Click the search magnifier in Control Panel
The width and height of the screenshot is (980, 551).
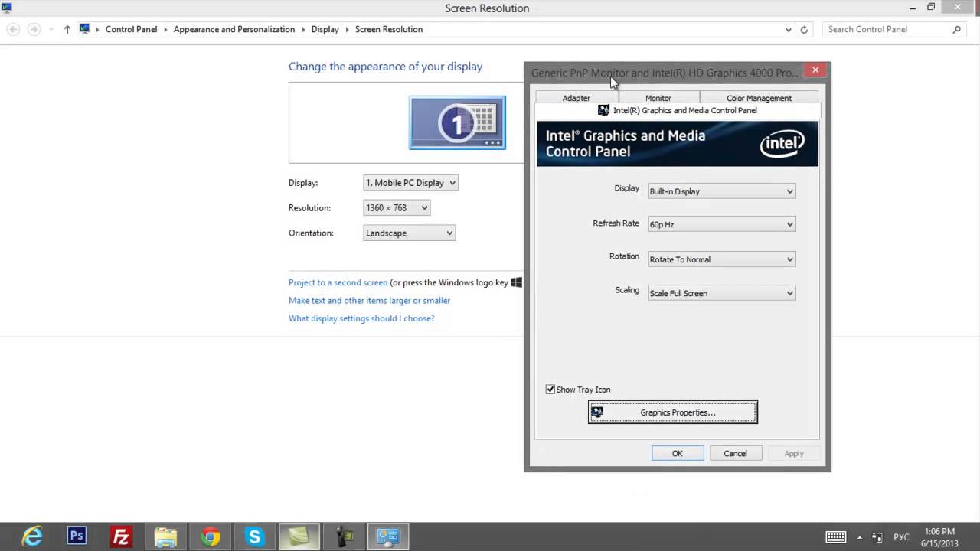(956, 29)
